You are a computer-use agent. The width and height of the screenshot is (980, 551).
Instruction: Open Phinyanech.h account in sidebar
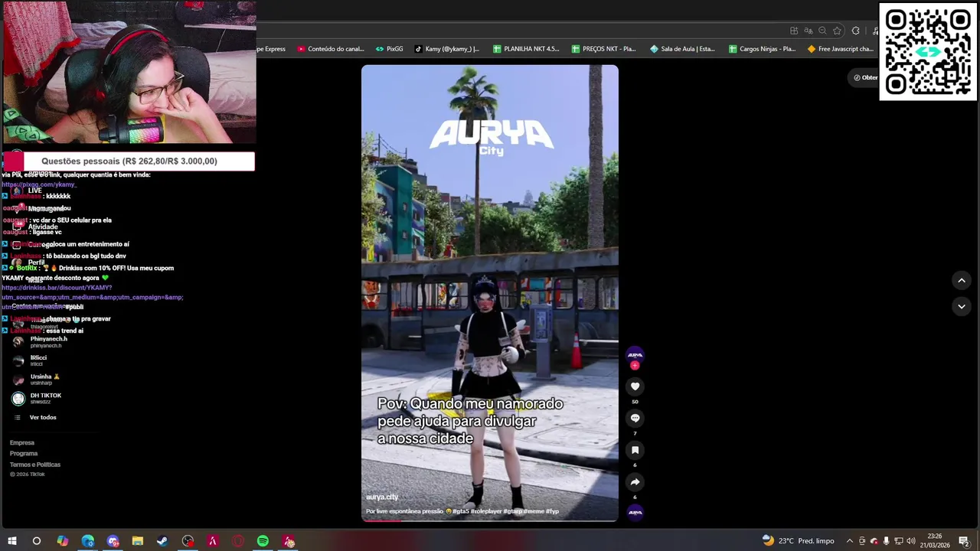point(40,342)
